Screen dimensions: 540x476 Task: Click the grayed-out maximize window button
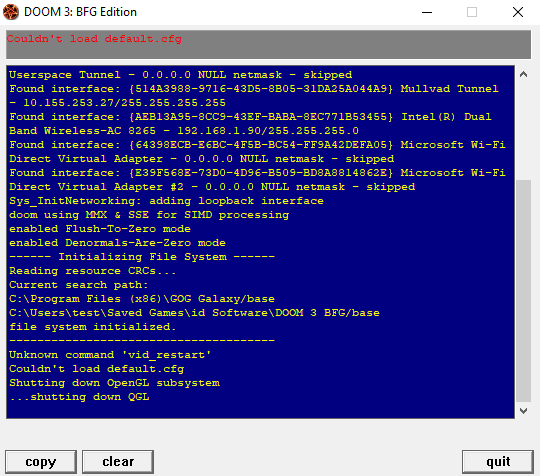click(472, 12)
